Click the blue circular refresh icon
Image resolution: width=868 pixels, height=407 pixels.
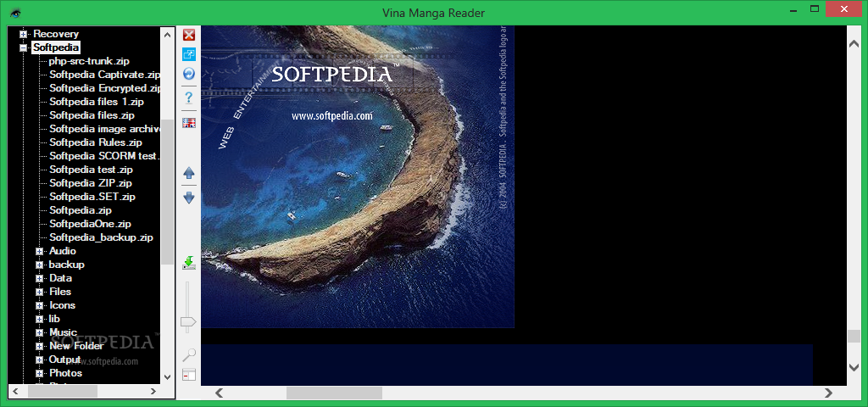[x=189, y=74]
